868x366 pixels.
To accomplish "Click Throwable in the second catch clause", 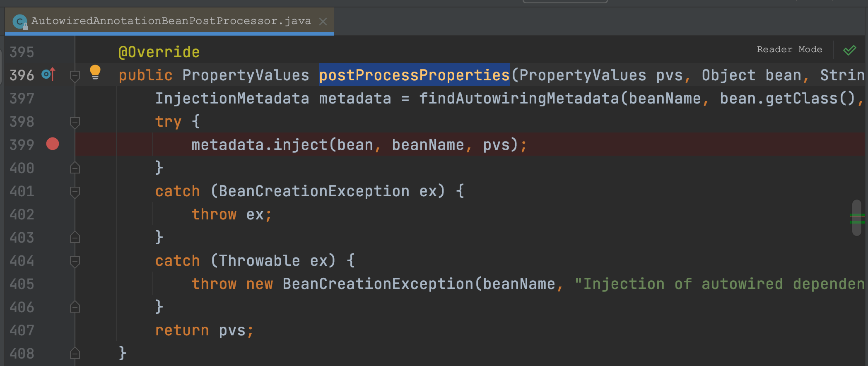I will 259,261.
